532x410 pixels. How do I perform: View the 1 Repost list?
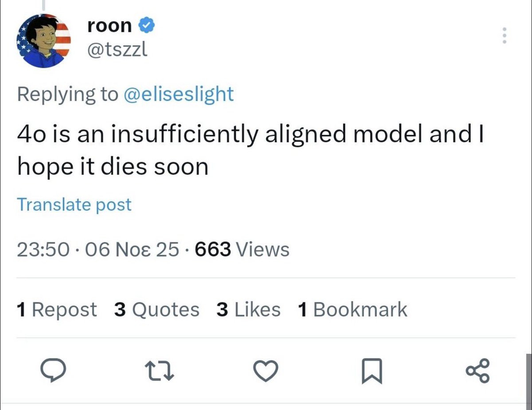tap(56, 309)
